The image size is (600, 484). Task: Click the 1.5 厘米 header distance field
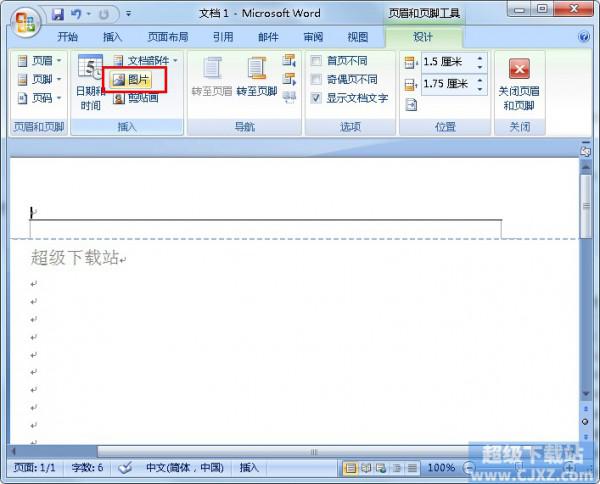click(x=448, y=62)
